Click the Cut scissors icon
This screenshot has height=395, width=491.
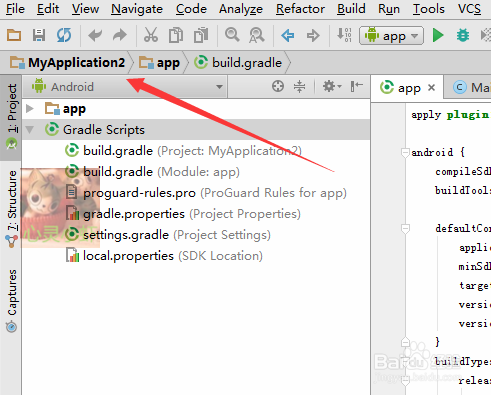[x=151, y=35]
